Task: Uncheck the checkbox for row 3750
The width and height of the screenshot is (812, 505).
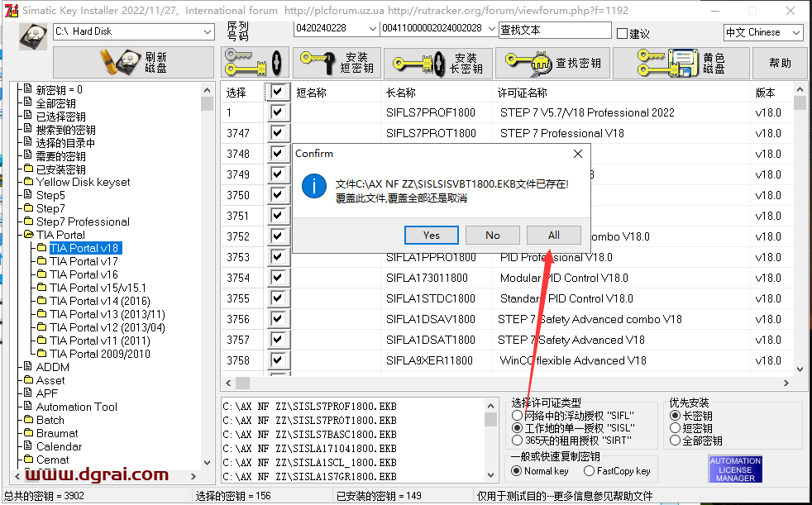Action: (278, 195)
